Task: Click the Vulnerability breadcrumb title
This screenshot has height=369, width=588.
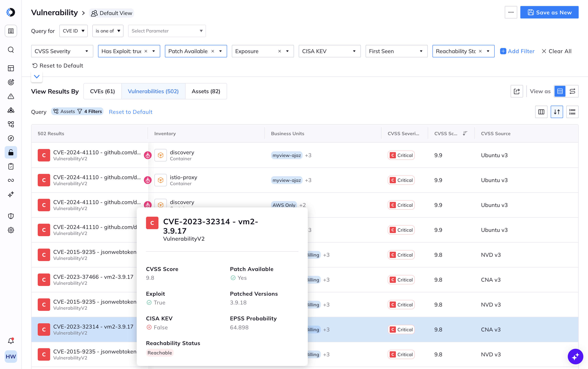Action: pos(54,12)
